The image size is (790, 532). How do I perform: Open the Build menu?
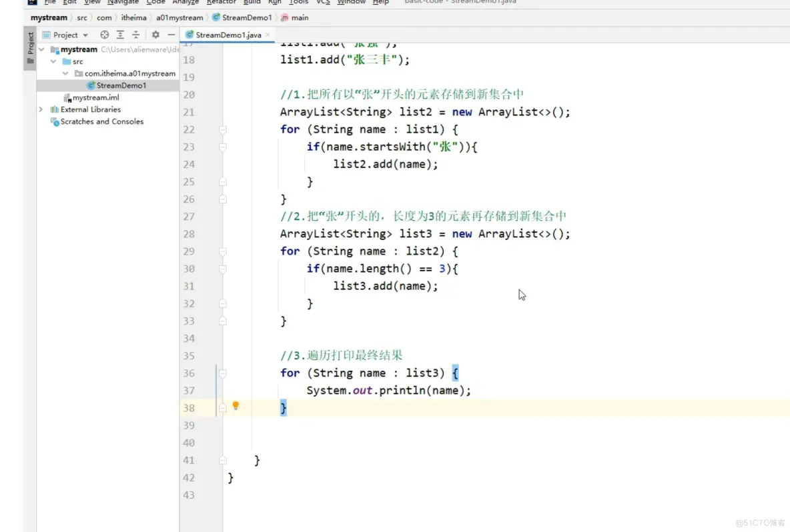pos(252,2)
